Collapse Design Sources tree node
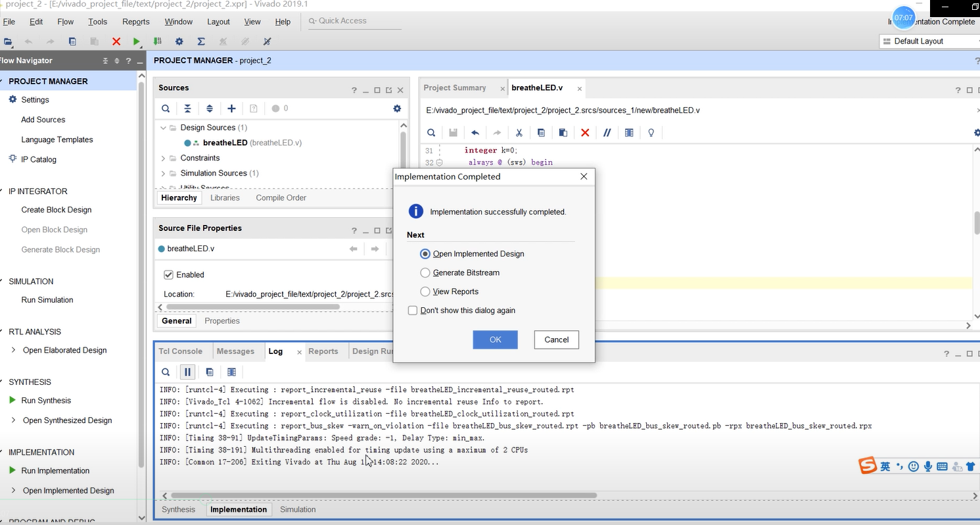 (164, 128)
